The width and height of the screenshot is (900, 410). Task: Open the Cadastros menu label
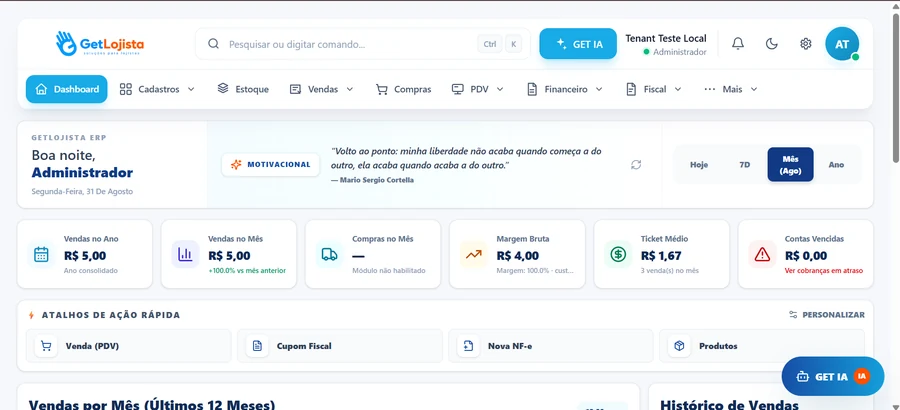159,89
